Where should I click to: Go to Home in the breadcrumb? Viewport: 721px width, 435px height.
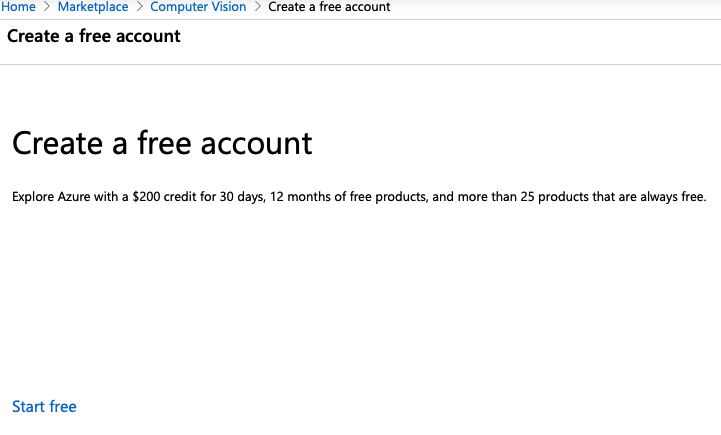point(18,7)
